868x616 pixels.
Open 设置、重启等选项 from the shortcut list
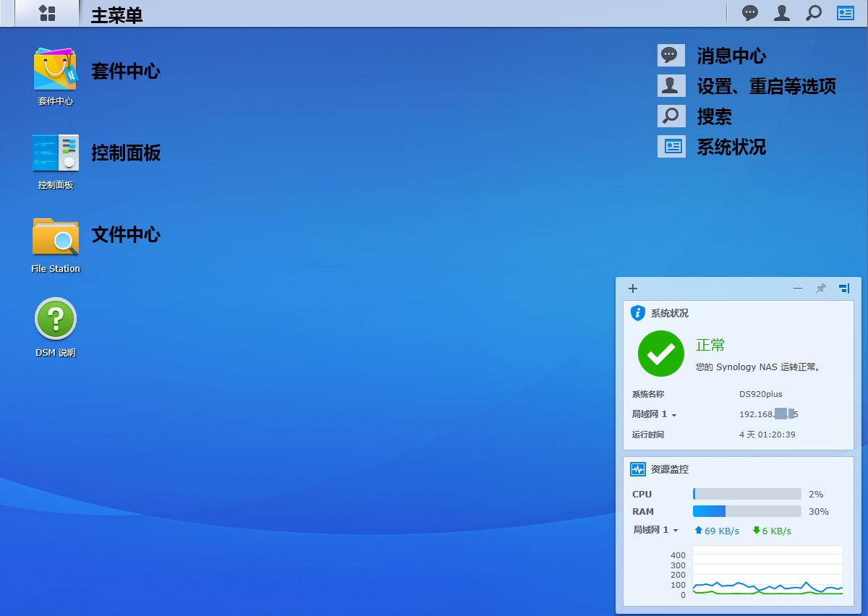pos(765,86)
